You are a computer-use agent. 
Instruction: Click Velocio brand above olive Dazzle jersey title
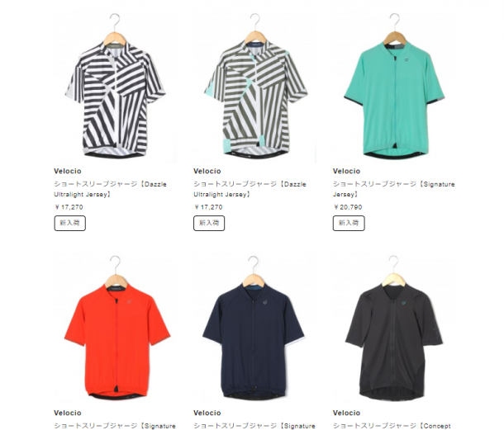tap(207, 171)
